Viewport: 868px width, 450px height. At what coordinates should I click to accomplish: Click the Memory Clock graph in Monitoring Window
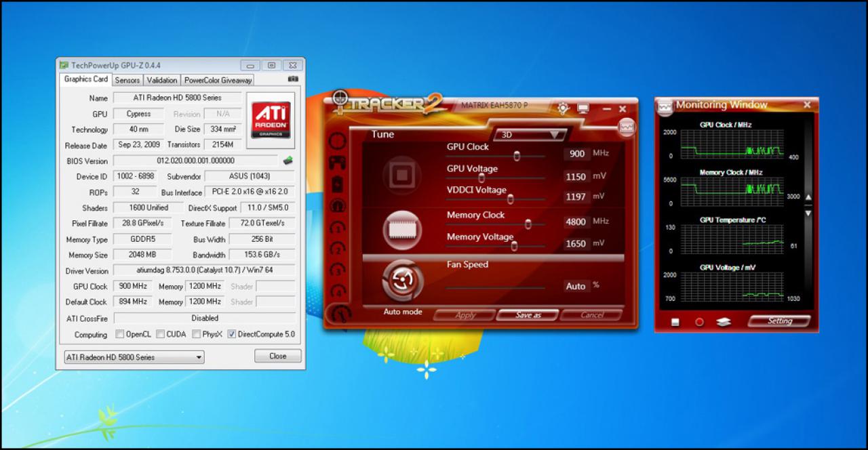pos(731,191)
